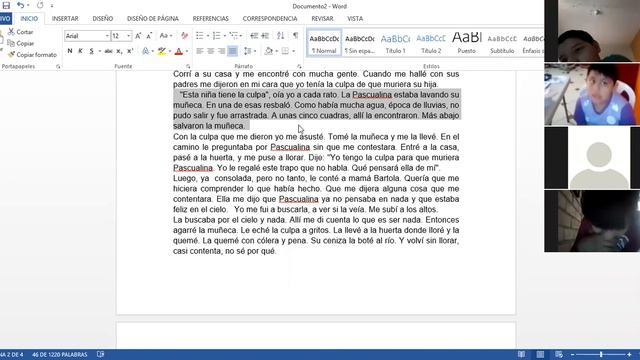Show paragraph marks pilcrow
Image resolution: width=640 pixels, height=360 pixels.
pos(296,36)
